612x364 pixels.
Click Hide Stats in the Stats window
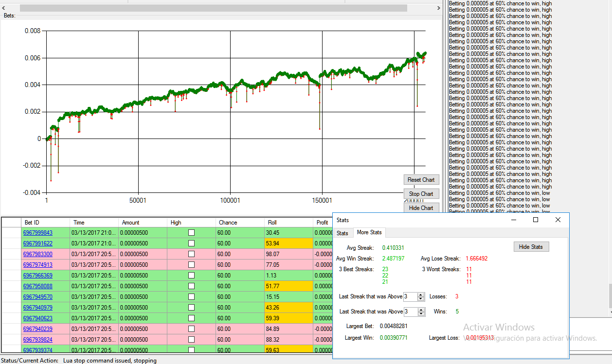(531, 247)
